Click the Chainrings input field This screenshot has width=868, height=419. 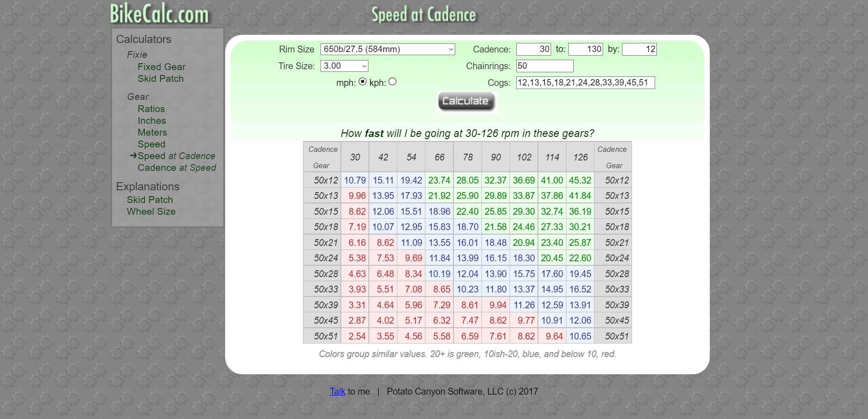click(544, 66)
